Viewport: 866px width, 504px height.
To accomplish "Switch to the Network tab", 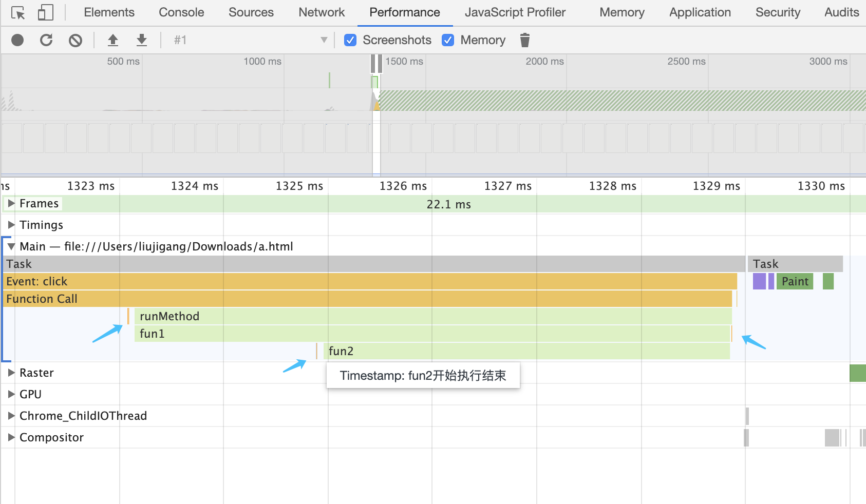I will (322, 12).
